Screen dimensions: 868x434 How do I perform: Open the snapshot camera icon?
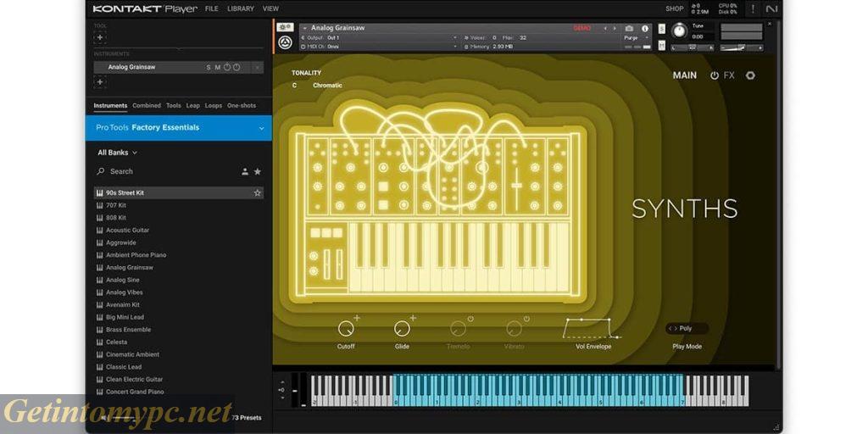(629, 28)
